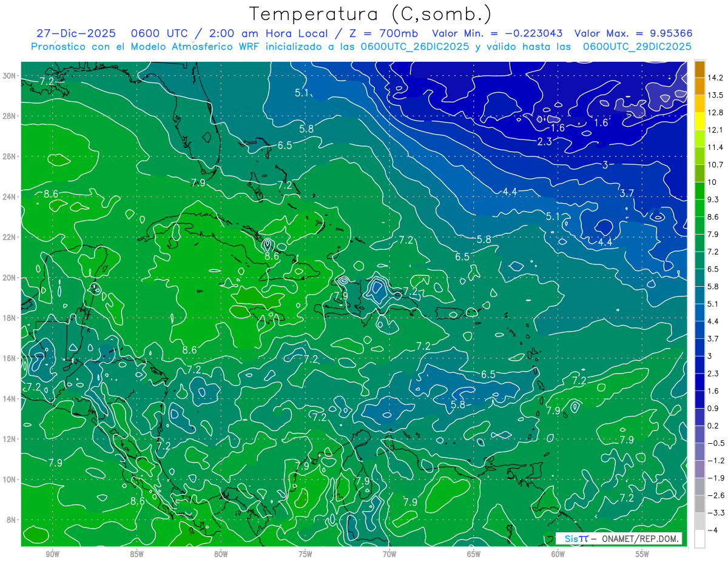Click the "65W" longitude axis label
728x562 pixels.
(x=474, y=554)
